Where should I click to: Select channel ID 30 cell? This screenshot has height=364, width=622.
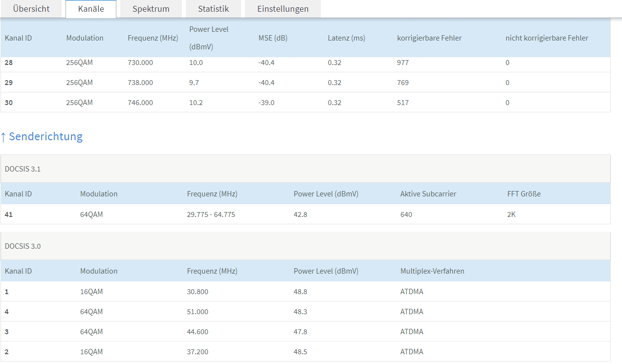pos(9,103)
